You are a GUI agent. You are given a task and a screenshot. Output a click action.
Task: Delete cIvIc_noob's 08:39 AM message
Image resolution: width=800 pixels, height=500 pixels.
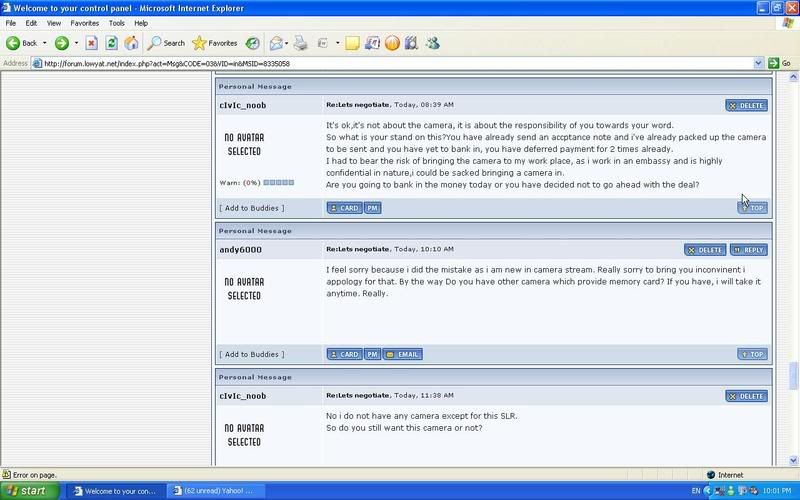[x=746, y=105]
